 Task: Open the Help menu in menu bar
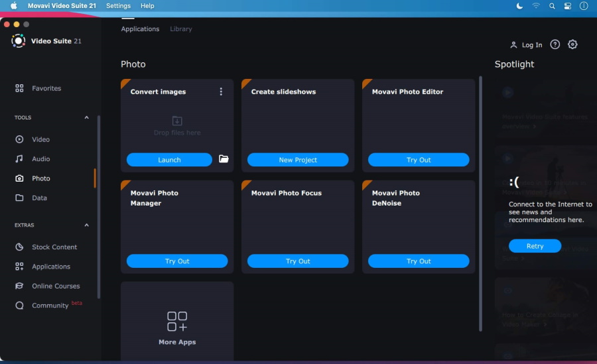click(147, 6)
